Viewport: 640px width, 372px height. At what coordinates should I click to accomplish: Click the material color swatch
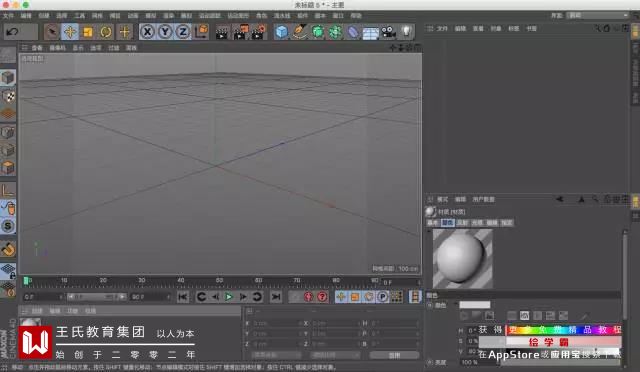pyautogui.click(x=475, y=305)
